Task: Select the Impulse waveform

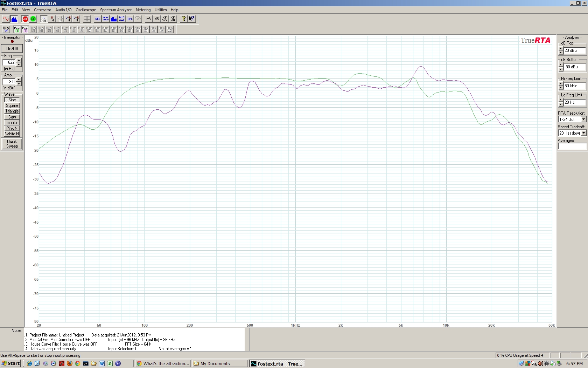Action: (x=12, y=123)
